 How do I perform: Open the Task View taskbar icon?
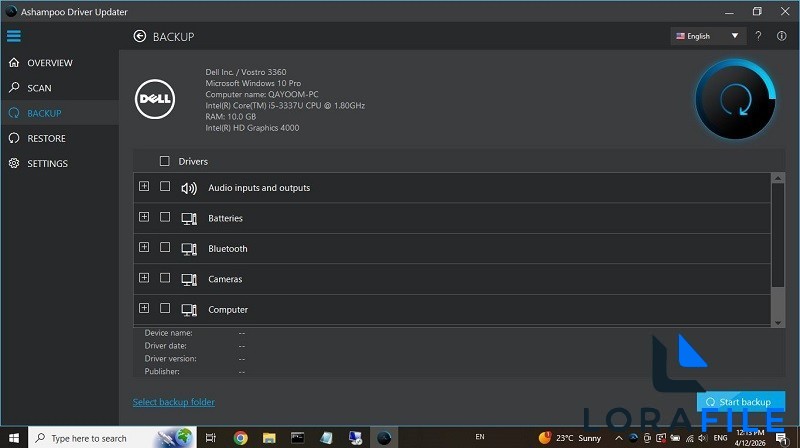210,438
